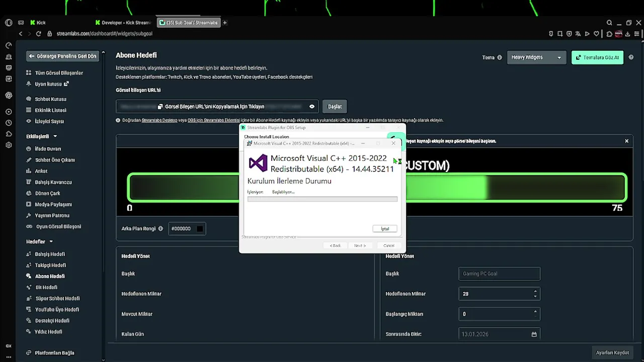Screen dimensions: 644x362
Task: Open calendar icon in Sonrasında Bitir field
Action: click(x=534, y=334)
